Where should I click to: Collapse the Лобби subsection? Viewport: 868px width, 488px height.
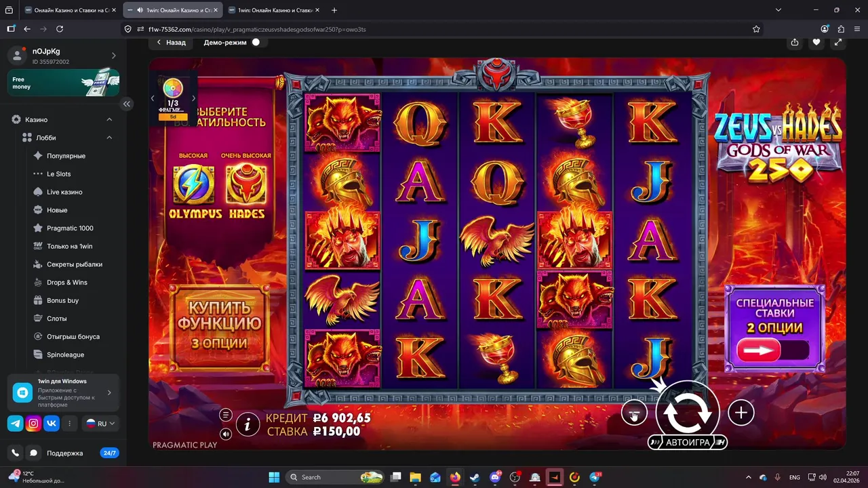click(109, 138)
